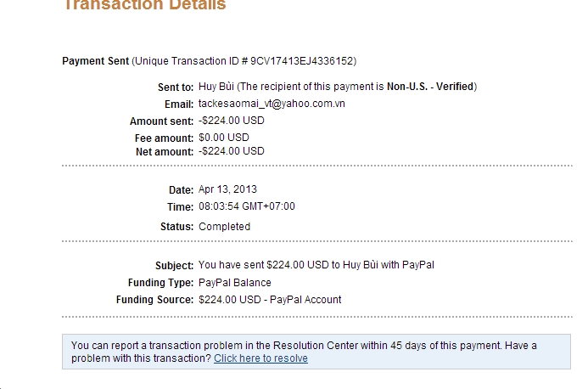Click the date Apr 13, 2013

click(227, 189)
